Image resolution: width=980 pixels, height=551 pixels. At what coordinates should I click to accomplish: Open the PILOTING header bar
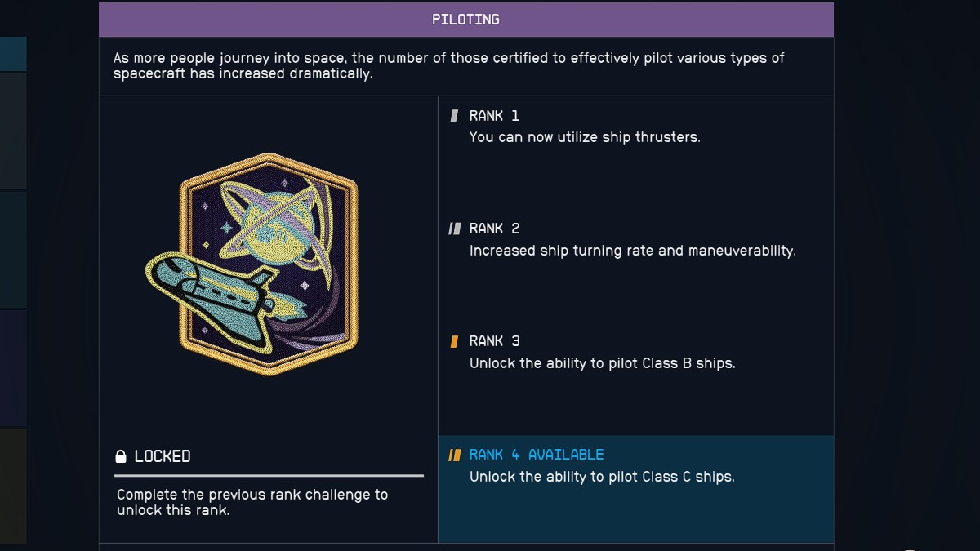coord(465,19)
